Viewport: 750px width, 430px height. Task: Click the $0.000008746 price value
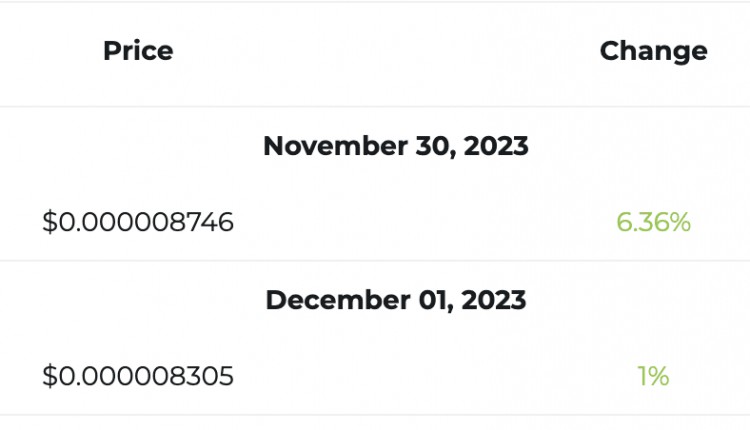(x=138, y=222)
